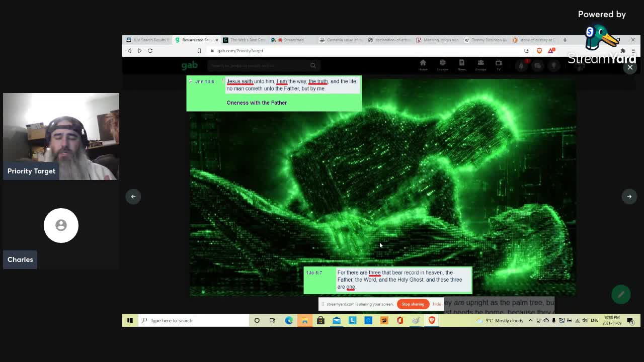This screenshot has width=644, height=362.
Task: Show hidden system tray icons
Action: pyautogui.click(x=530, y=320)
